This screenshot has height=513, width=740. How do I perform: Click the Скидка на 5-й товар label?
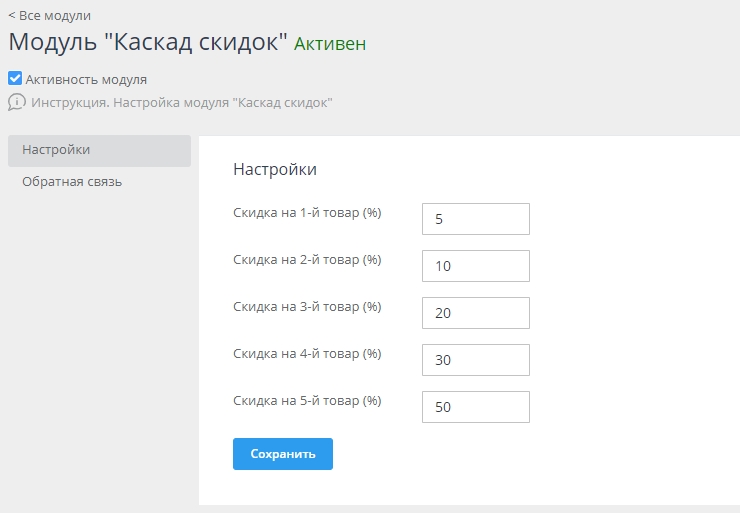coord(307,401)
